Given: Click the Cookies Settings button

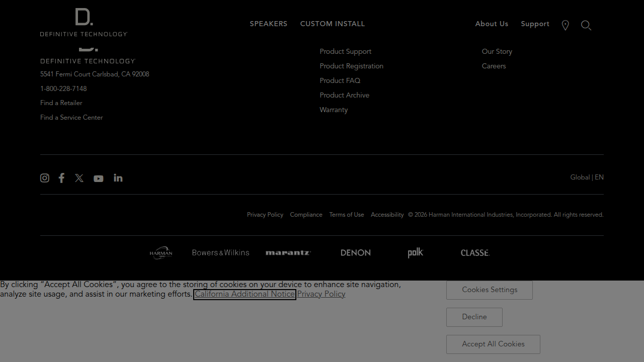Looking at the screenshot, I should [x=490, y=290].
